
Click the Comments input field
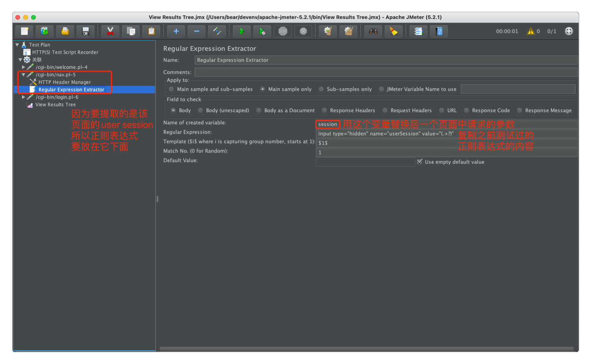point(386,72)
